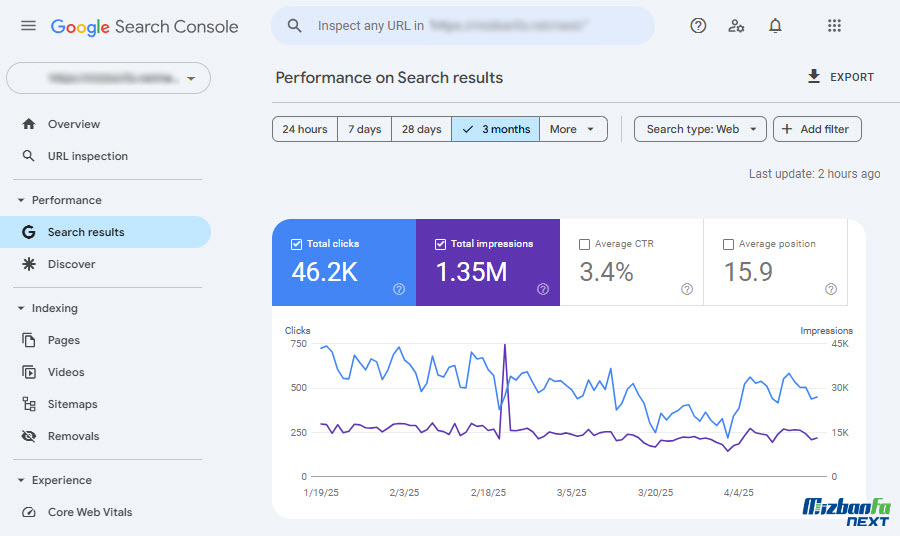Open Overview in the sidebar
Image resolution: width=900 pixels, height=536 pixels.
click(73, 124)
